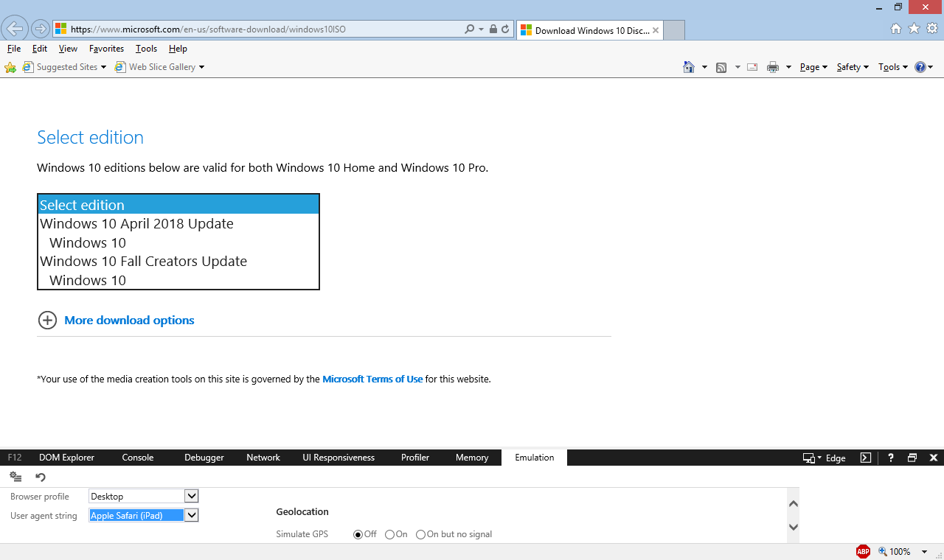The height and width of the screenshot is (560, 944).
Task: Switch to the Profiler tab
Action: tap(415, 458)
